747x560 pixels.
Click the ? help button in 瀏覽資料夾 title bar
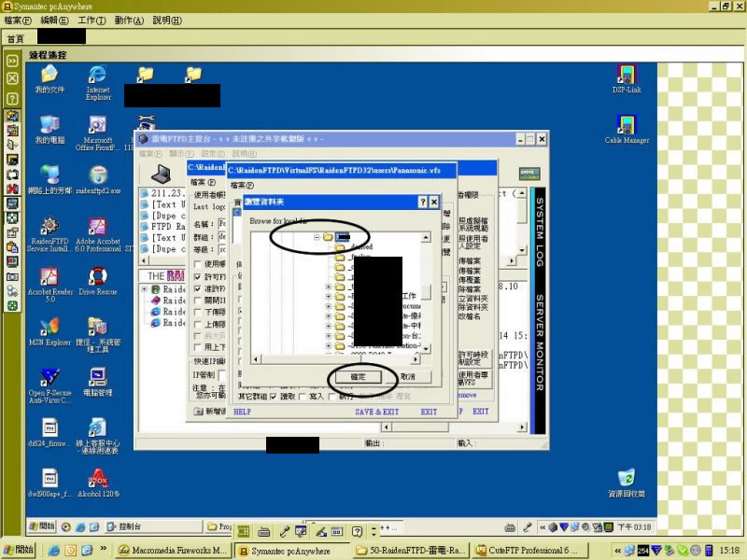click(423, 202)
